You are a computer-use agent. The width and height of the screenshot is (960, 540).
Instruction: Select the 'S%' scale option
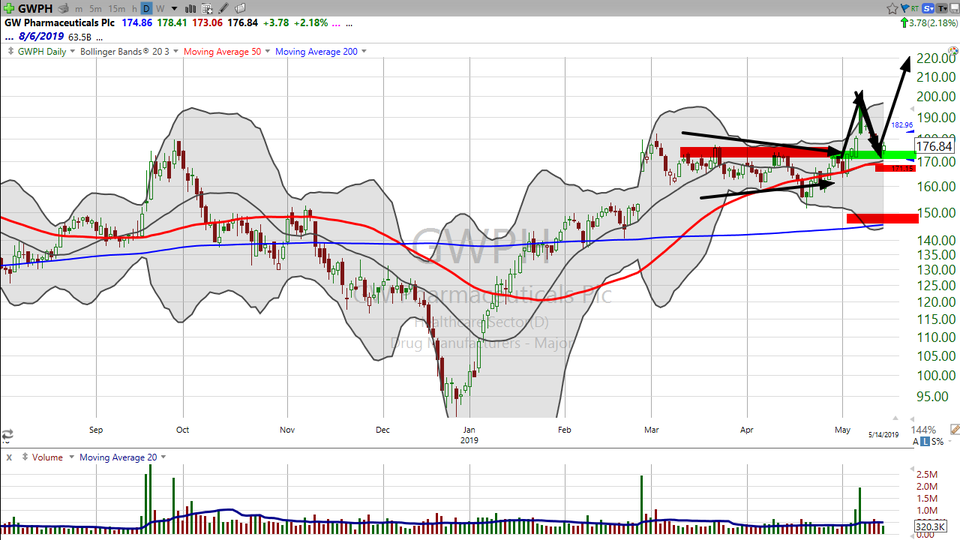pos(937,441)
